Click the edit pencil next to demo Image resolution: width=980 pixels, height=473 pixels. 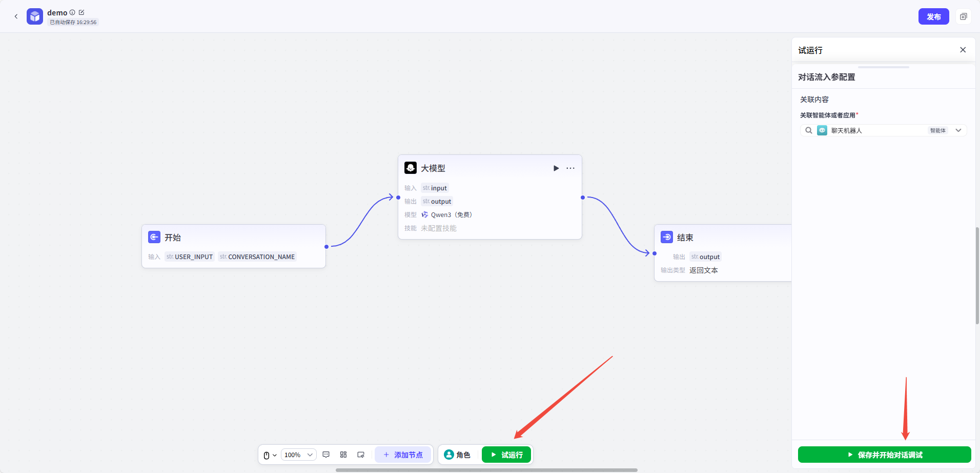[x=81, y=12]
